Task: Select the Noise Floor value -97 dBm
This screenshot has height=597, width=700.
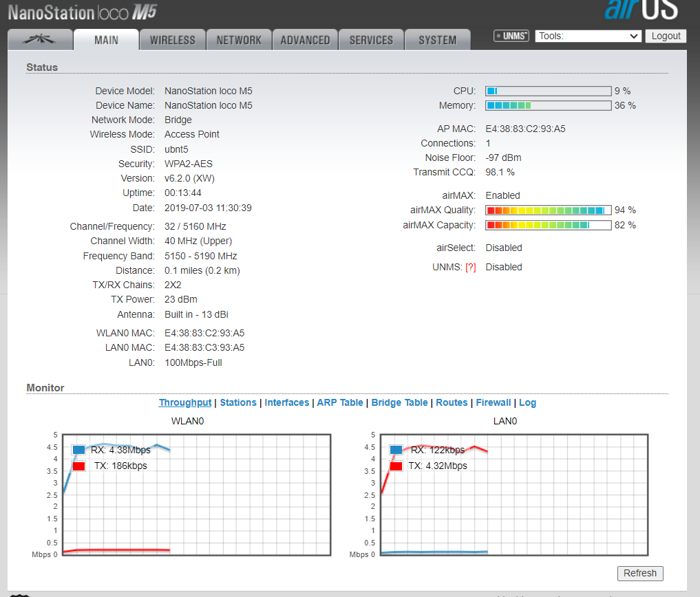Action: point(503,158)
